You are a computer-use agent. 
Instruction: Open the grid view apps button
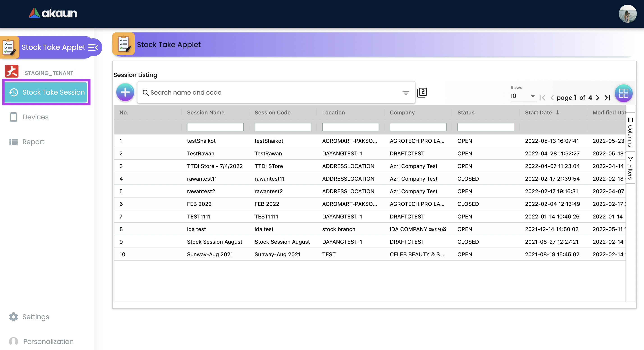(623, 93)
